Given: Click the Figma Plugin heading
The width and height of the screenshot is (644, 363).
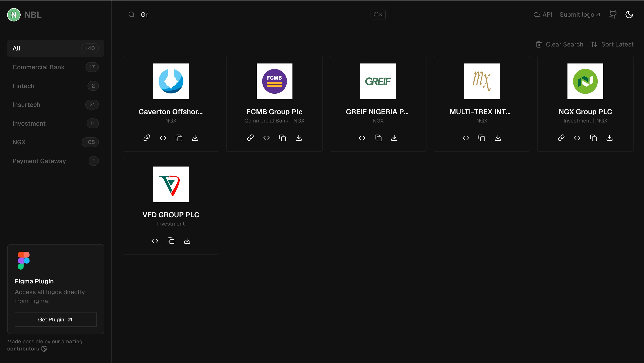Looking at the screenshot, I should pyautogui.click(x=34, y=281).
